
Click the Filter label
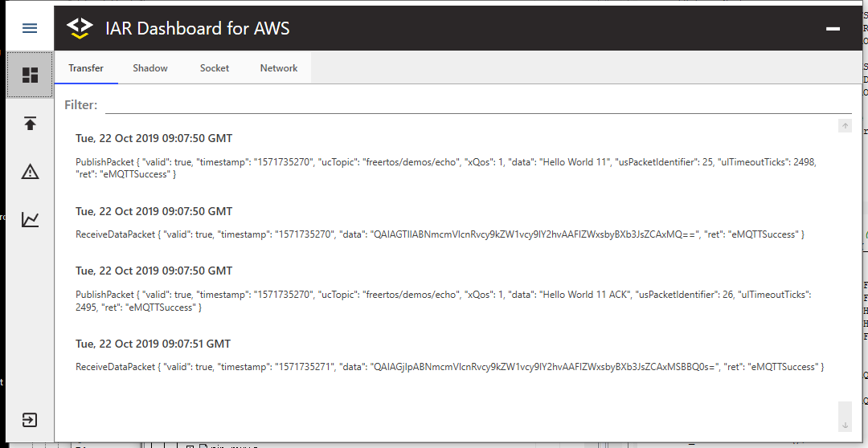(81, 104)
